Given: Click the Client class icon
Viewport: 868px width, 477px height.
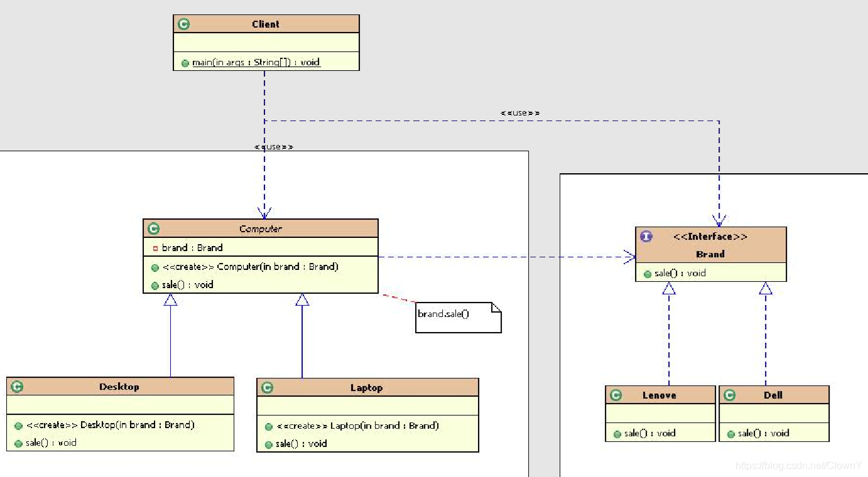Looking at the screenshot, I should [x=183, y=24].
